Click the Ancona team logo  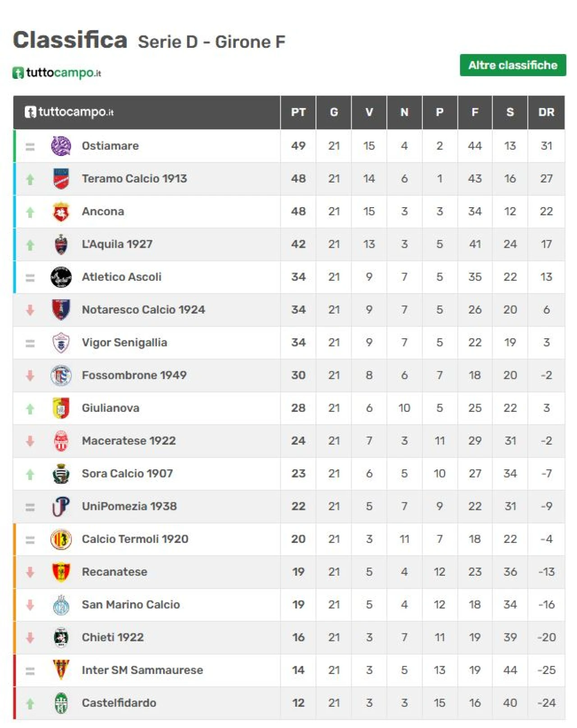pos(61,212)
